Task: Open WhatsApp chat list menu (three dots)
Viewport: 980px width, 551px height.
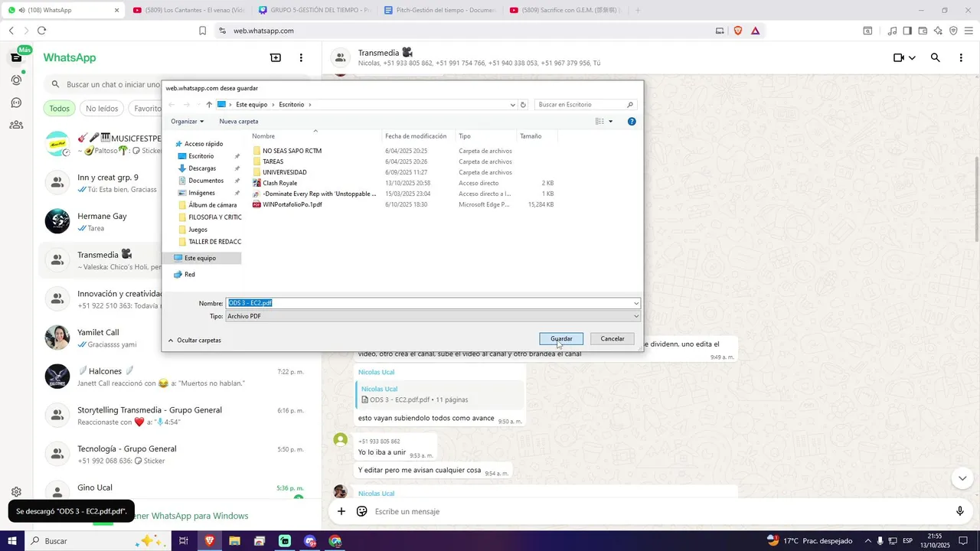Action: click(x=301, y=57)
